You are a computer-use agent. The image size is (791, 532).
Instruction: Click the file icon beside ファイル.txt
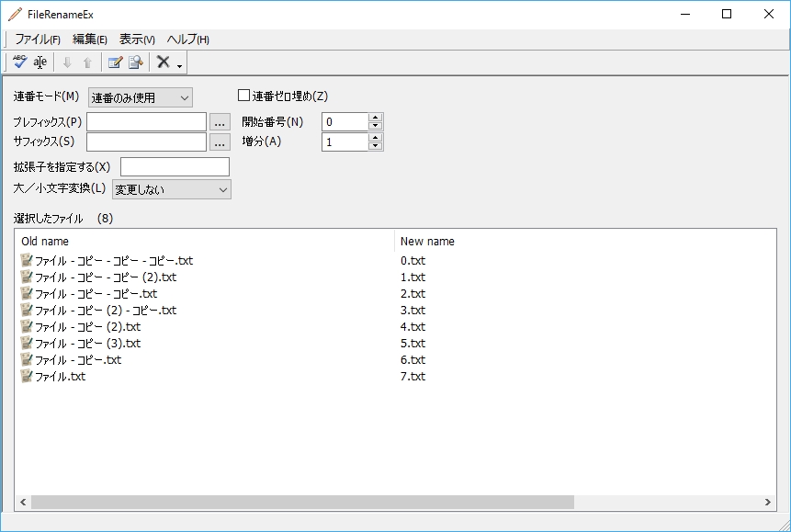pos(26,376)
